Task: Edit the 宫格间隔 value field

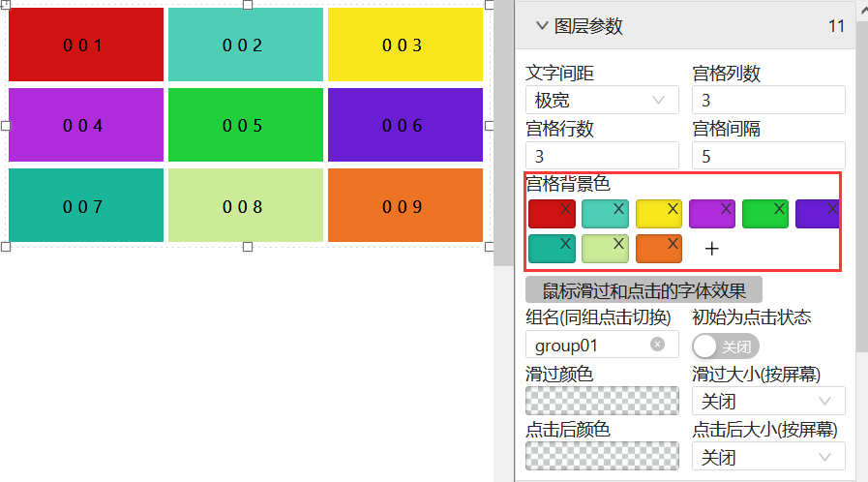Action: tap(768, 156)
